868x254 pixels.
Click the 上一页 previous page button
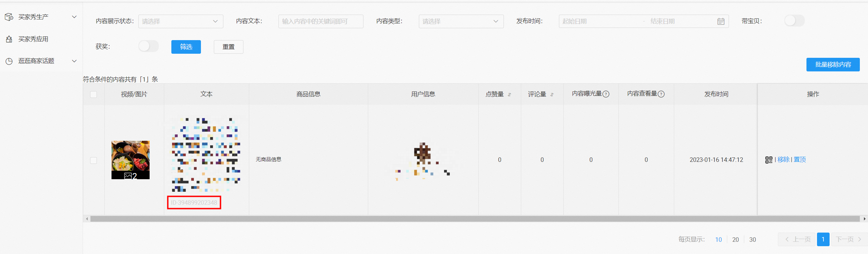[x=797, y=239]
